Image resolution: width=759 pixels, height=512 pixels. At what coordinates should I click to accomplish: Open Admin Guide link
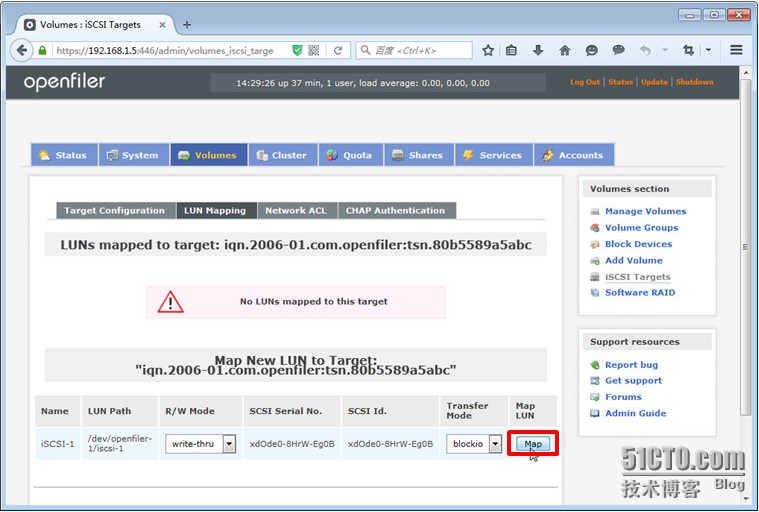(x=636, y=413)
